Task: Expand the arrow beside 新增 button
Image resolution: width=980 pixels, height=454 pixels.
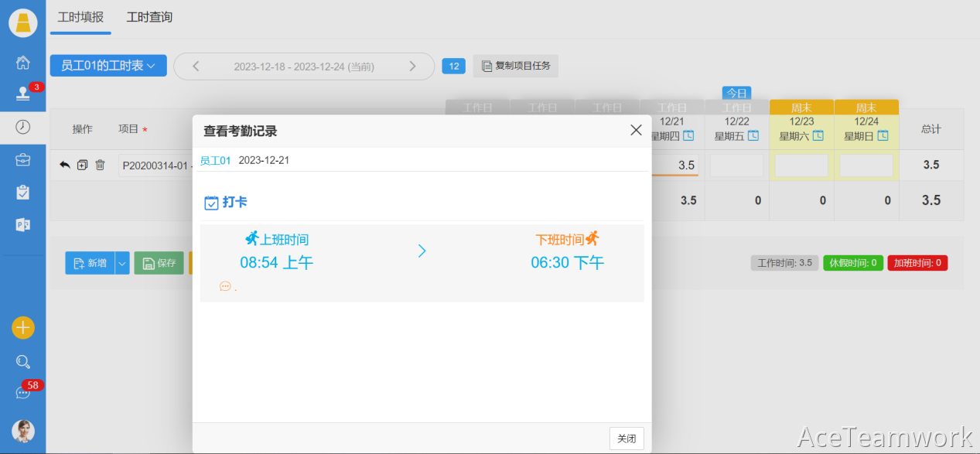Action: [122, 263]
